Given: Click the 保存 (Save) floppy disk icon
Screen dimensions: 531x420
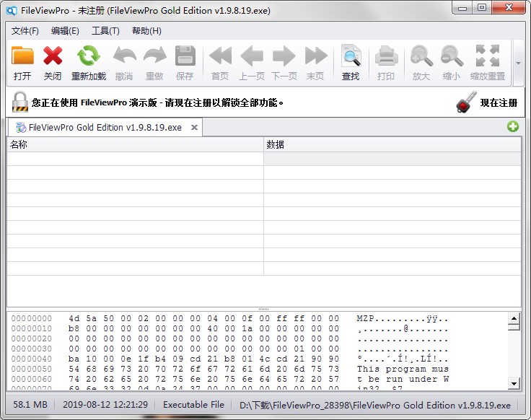Looking at the screenshot, I should [185, 56].
